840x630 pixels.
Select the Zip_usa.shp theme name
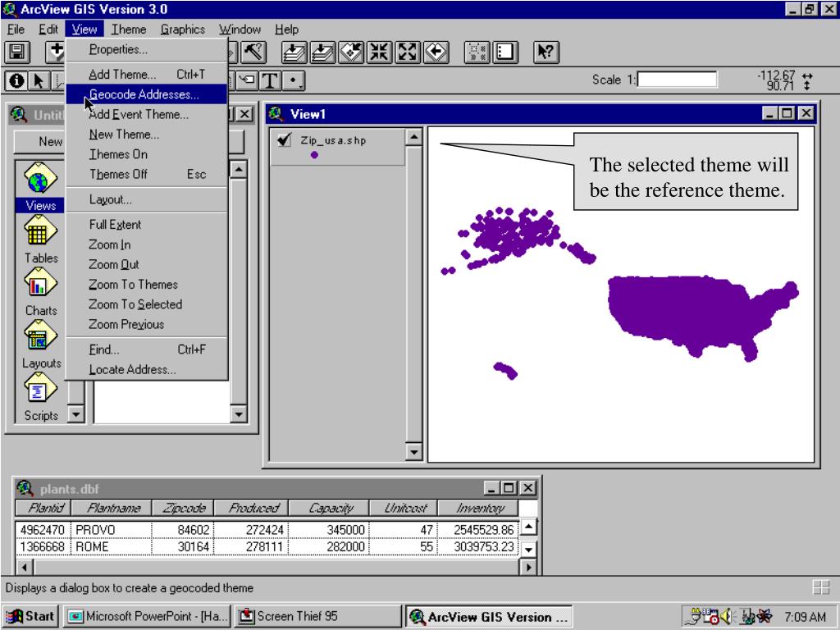[333, 140]
